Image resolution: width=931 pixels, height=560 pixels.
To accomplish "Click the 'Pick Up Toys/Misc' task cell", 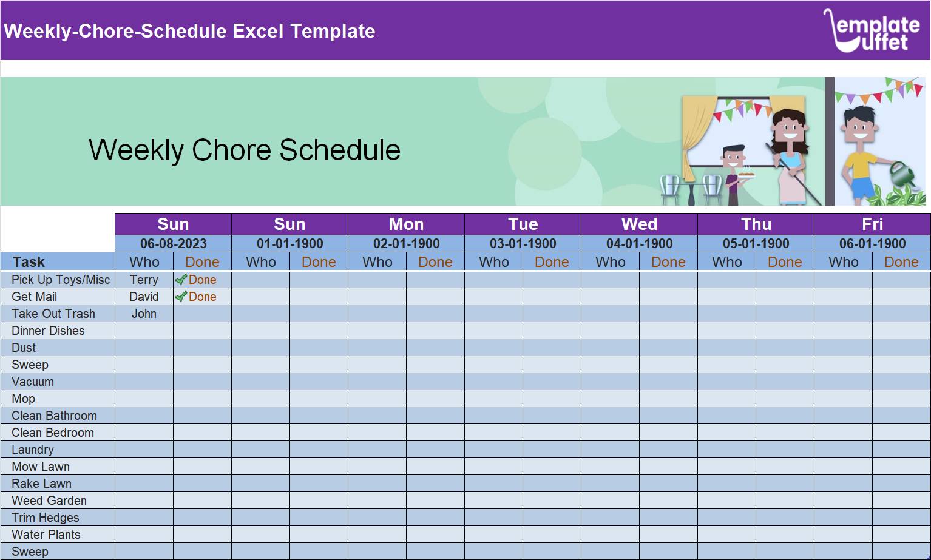I will [58, 280].
